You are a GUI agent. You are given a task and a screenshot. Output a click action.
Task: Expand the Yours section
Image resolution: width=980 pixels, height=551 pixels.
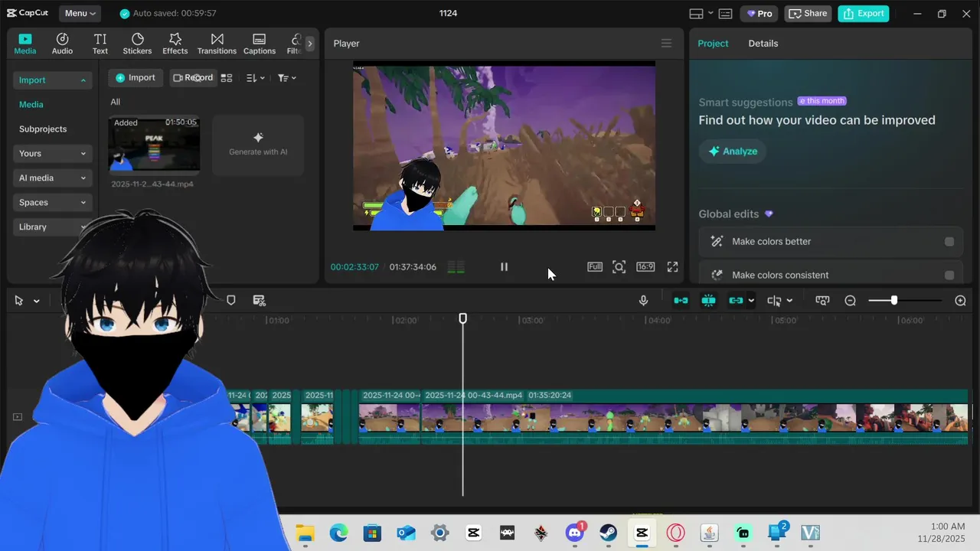(x=52, y=154)
